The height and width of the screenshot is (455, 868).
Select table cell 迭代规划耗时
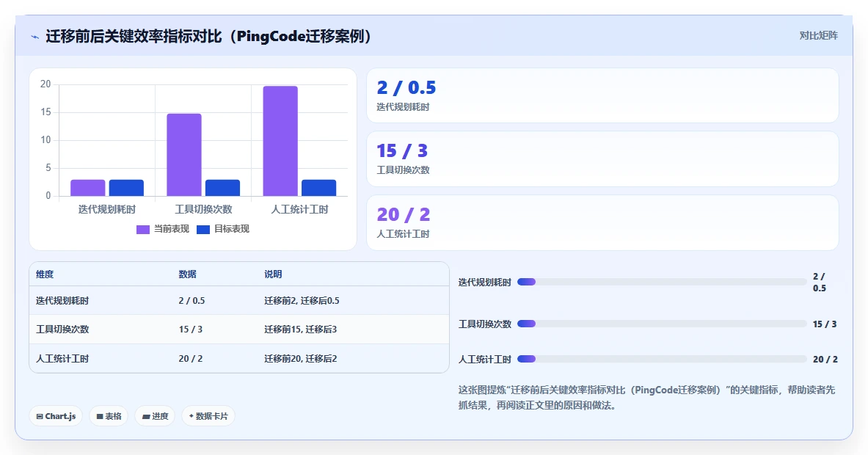point(62,301)
